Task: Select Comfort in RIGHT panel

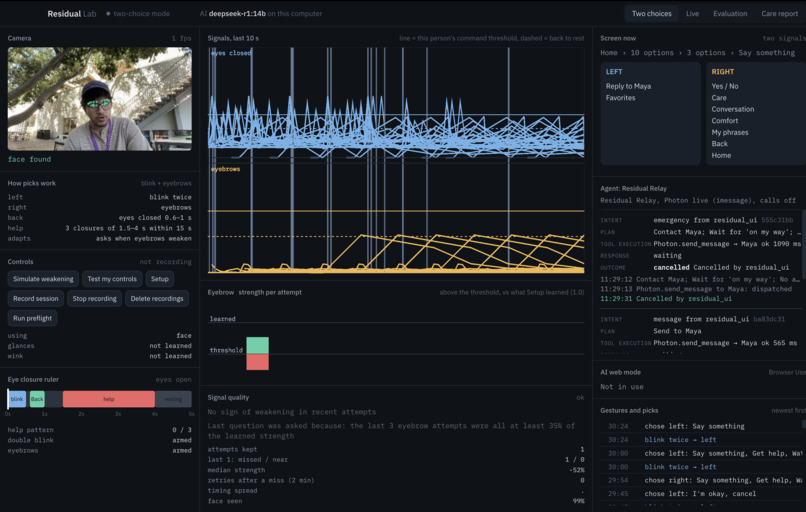Action: click(x=725, y=121)
